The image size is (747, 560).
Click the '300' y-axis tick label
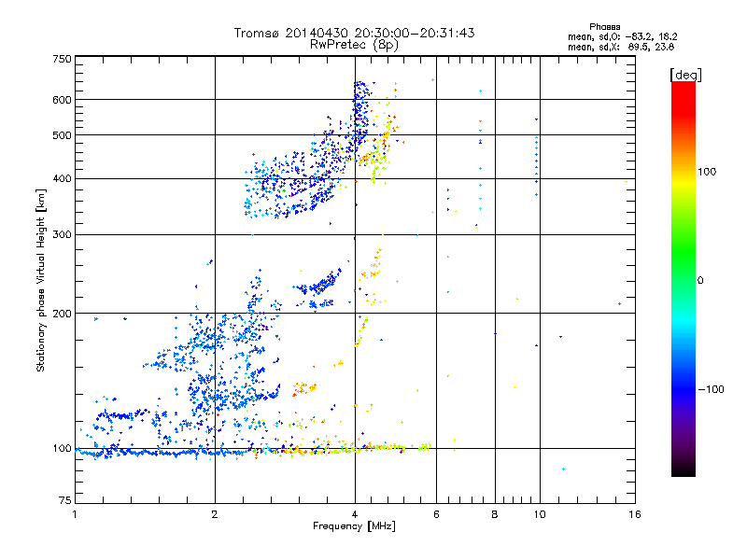62,235
